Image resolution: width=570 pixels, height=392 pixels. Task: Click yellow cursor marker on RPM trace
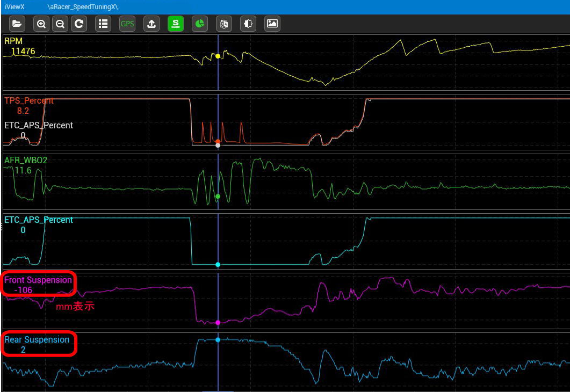[x=218, y=56]
